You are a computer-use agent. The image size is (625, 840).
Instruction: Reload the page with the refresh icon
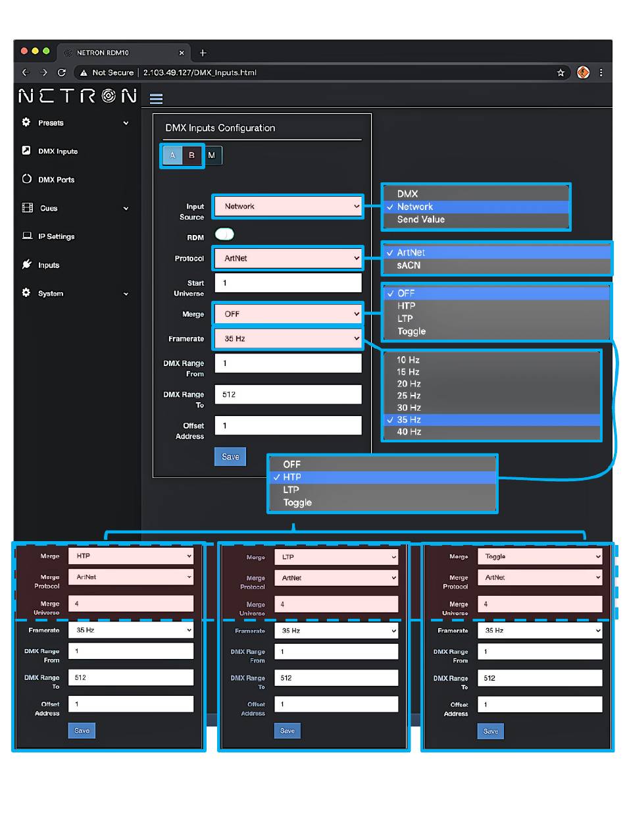point(62,72)
